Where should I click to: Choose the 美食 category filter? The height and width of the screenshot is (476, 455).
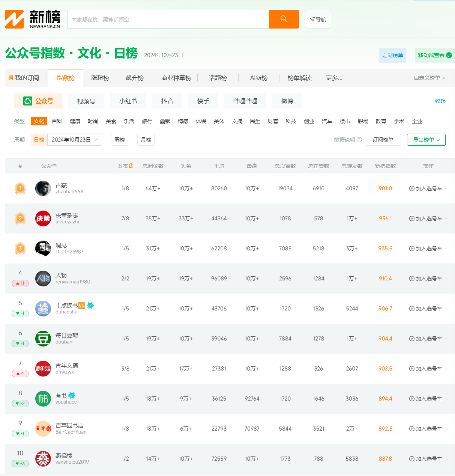(x=111, y=121)
